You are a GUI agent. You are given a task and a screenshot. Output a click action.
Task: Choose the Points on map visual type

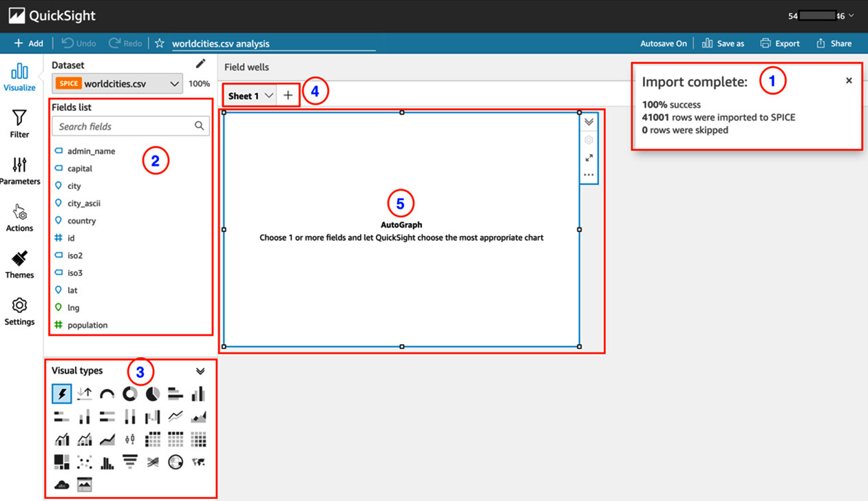176,462
